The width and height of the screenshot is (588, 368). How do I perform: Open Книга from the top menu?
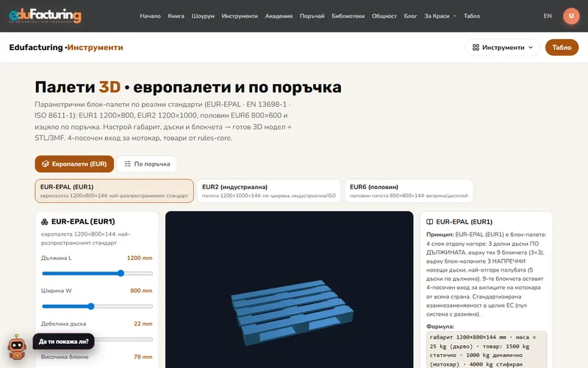[x=176, y=15]
